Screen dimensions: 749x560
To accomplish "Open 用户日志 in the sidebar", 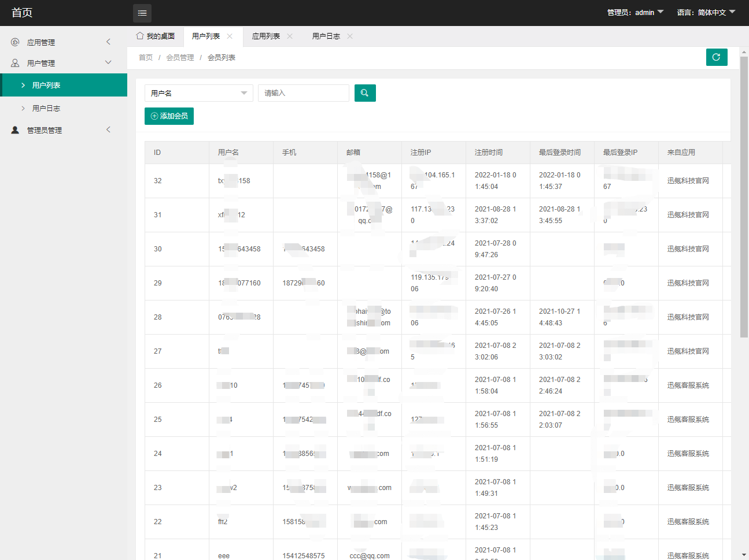I will (x=46, y=108).
